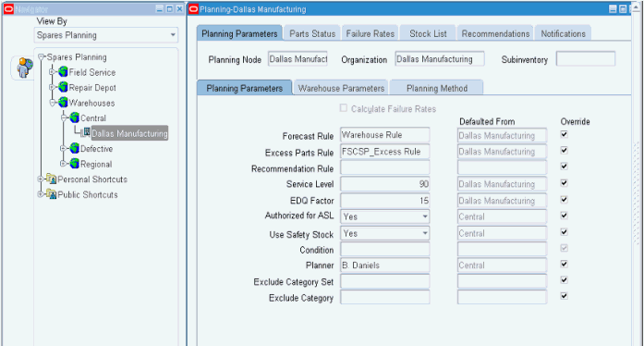
Task: Click the Planning Node field
Action: click(x=298, y=59)
